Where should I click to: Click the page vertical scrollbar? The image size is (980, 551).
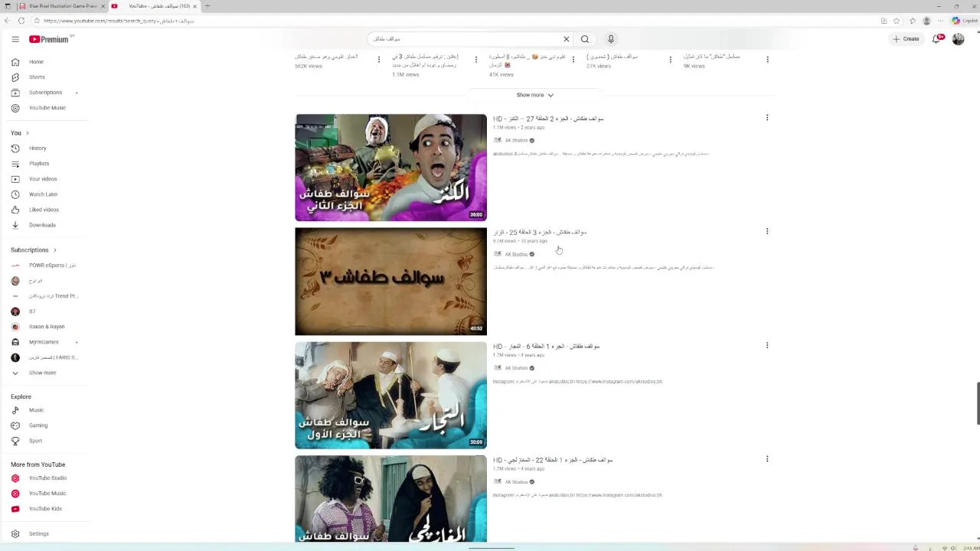click(x=977, y=402)
